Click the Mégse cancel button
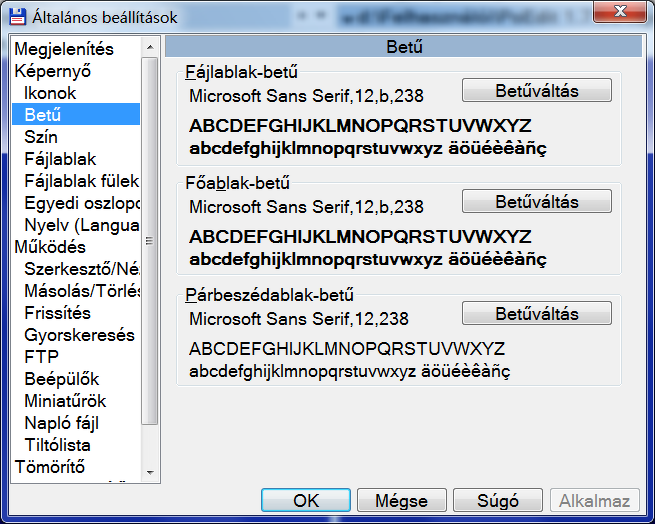 [401, 501]
